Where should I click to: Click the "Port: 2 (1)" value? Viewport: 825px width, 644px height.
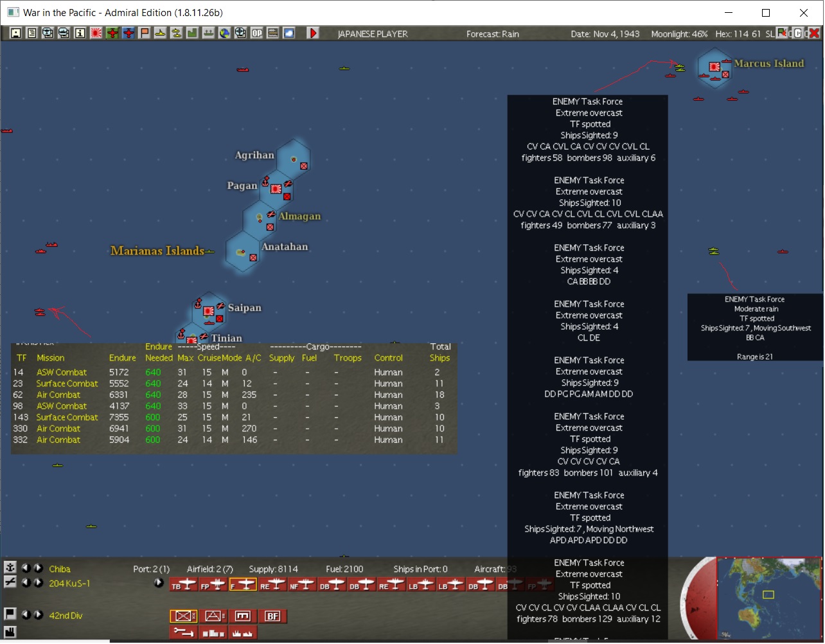pos(152,569)
